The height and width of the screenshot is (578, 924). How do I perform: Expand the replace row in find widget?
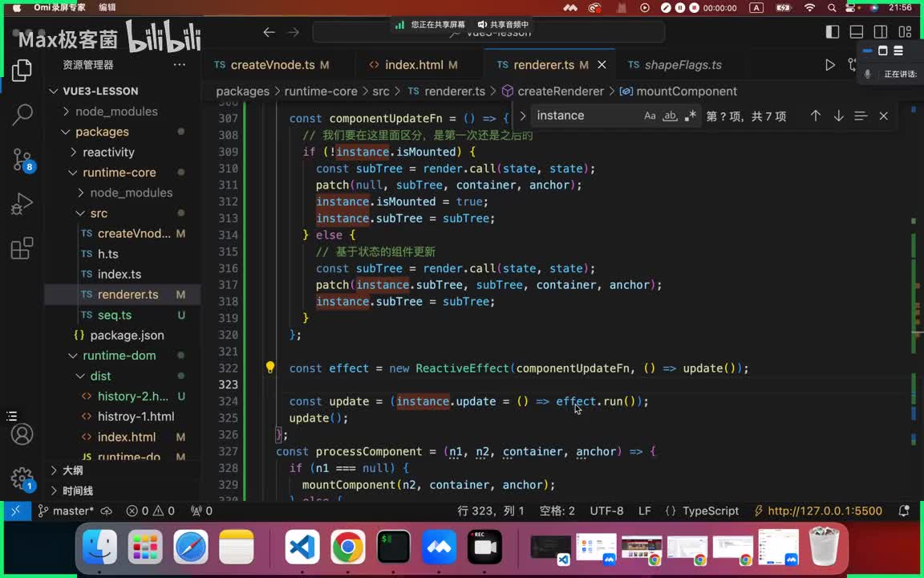(x=522, y=116)
